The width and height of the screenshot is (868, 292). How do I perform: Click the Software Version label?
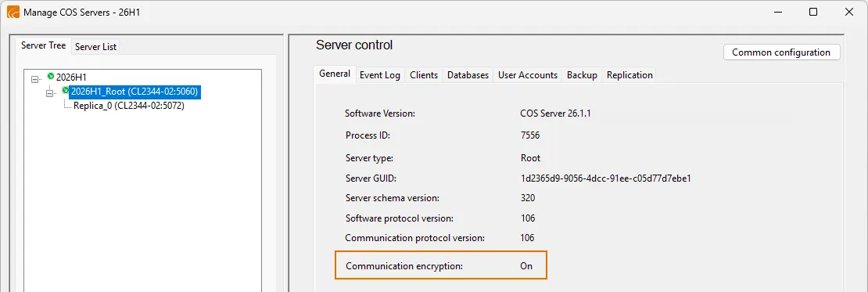[x=380, y=114]
